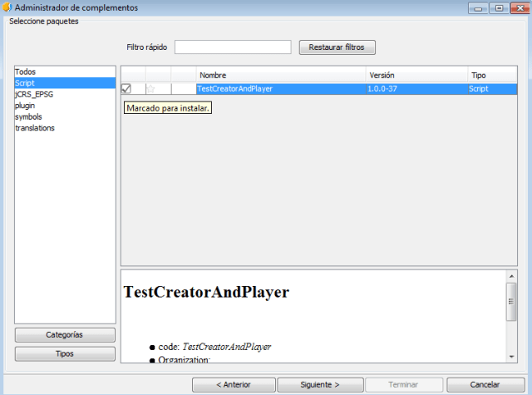Sort by the 'Versión' column header
The height and width of the screenshot is (395, 532).
point(416,76)
